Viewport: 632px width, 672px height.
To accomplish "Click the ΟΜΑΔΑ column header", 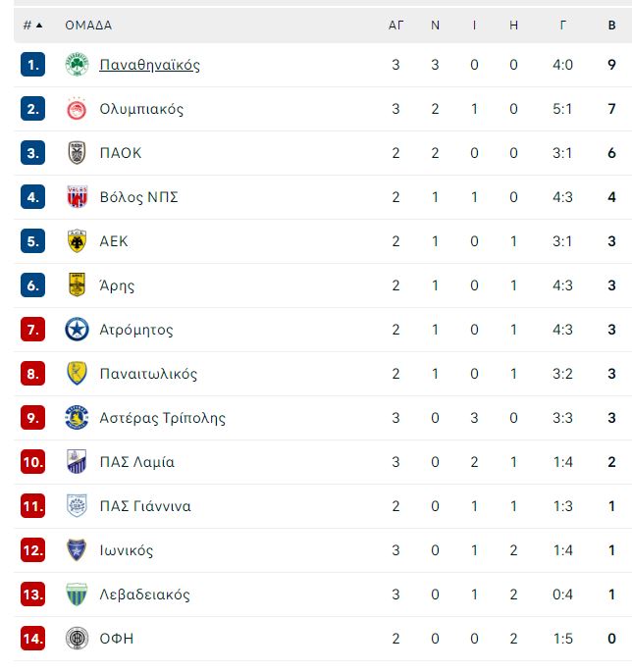I will coord(88,26).
